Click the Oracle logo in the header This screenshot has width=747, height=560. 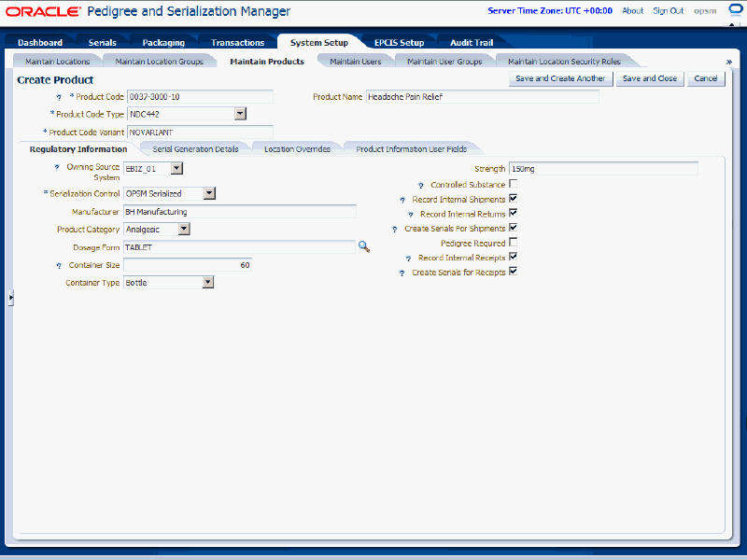click(43, 11)
